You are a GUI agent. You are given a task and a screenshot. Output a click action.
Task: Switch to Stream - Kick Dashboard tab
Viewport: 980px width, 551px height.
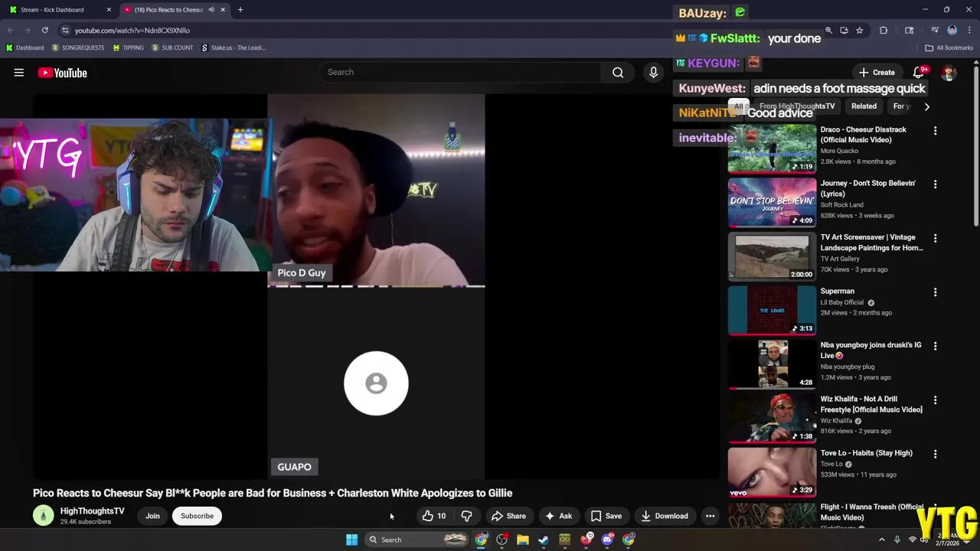(60, 10)
